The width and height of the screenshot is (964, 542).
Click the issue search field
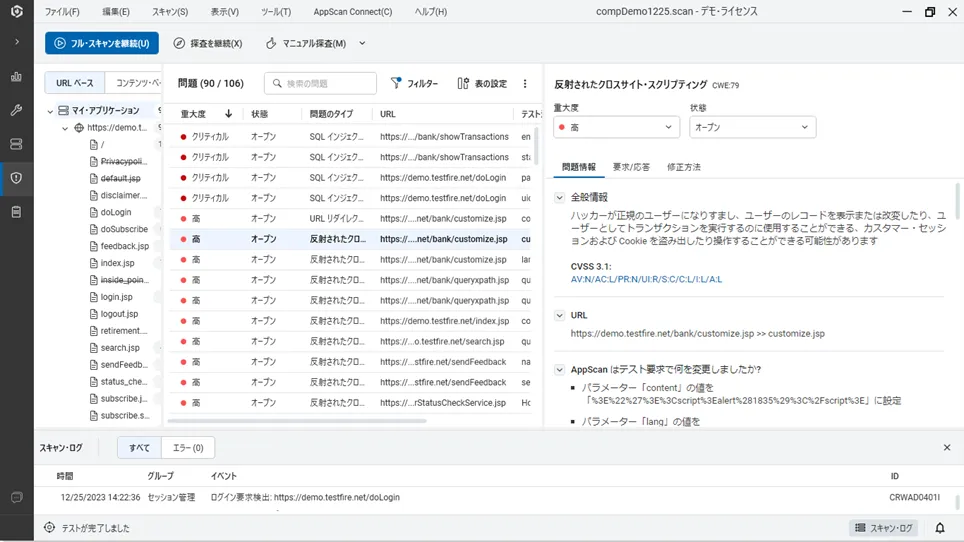[320, 84]
